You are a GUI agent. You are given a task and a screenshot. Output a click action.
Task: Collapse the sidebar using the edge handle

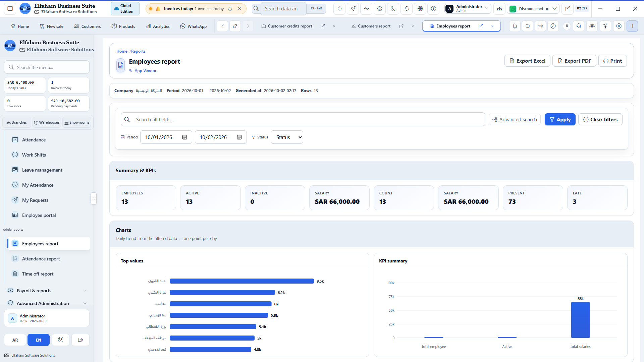pos(94,198)
